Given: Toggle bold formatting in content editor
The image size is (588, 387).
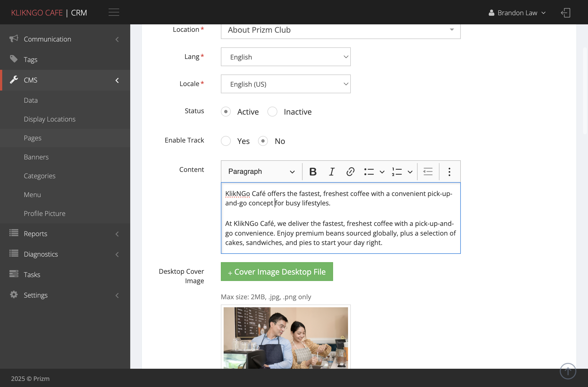Looking at the screenshot, I should 313,172.
